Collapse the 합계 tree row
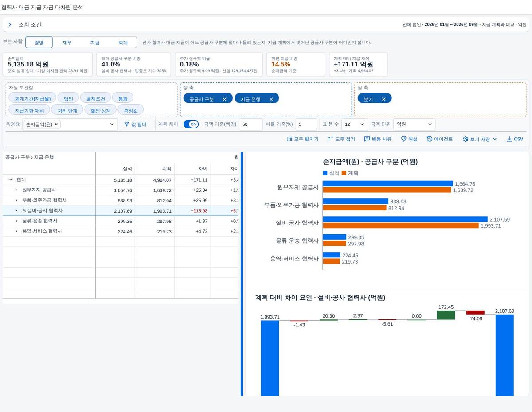The image size is (532, 412). click(x=10, y=180)
